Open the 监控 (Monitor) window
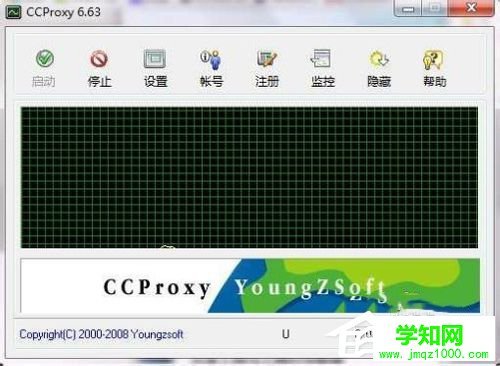Image resolution: width=500 pixels, height=366 pixels. point(322,68)
